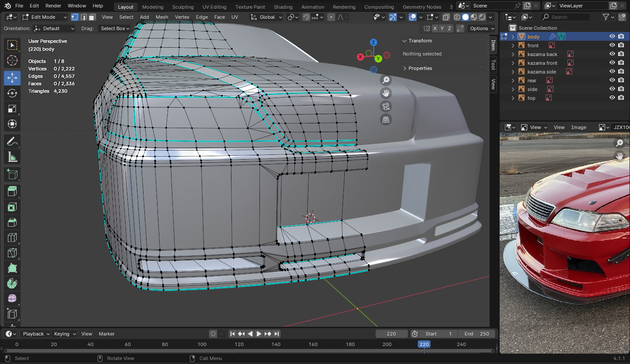Select the Cursor tool in toolbar
The image size is (630, 364).
(x=12, y=60)
